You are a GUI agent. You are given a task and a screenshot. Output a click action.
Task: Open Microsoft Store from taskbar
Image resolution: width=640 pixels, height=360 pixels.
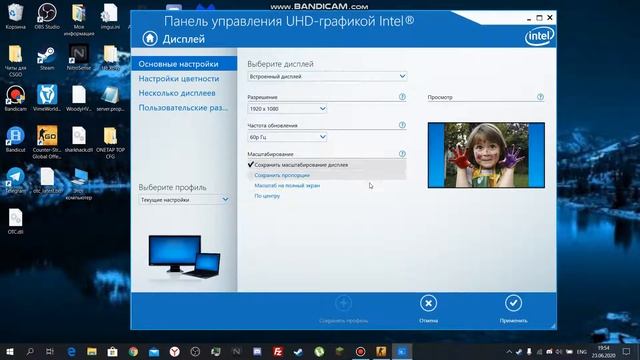tap(113, 351)
